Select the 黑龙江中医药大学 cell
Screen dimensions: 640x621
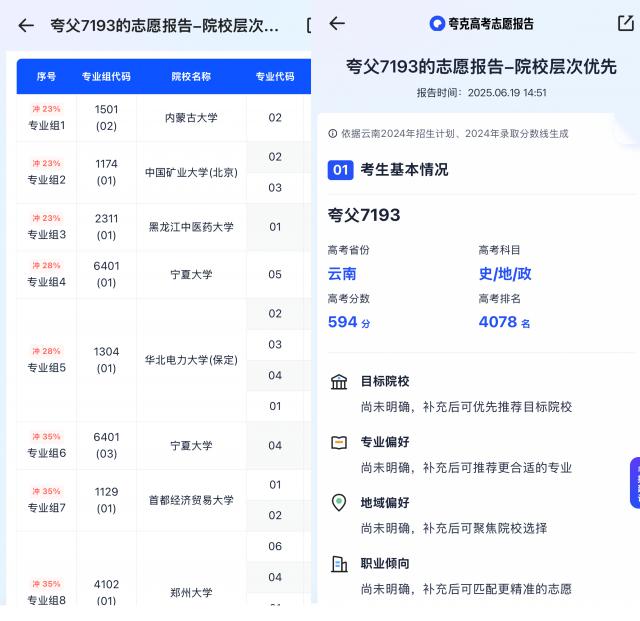[191, 227]
